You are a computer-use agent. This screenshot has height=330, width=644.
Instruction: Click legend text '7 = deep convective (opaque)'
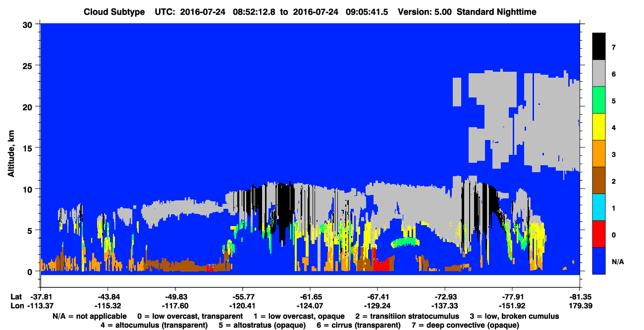tap(466, 325)
